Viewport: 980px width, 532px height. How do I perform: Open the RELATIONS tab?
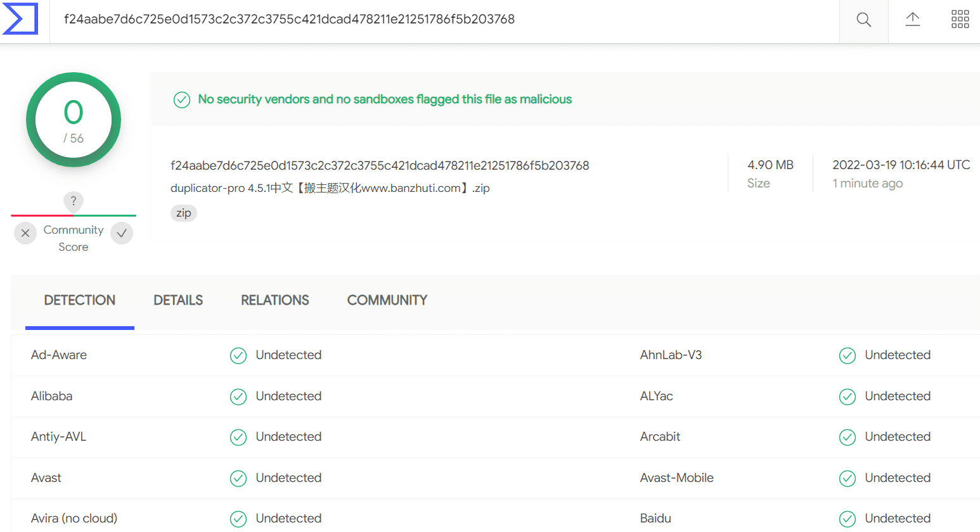(x=275, y=300)
